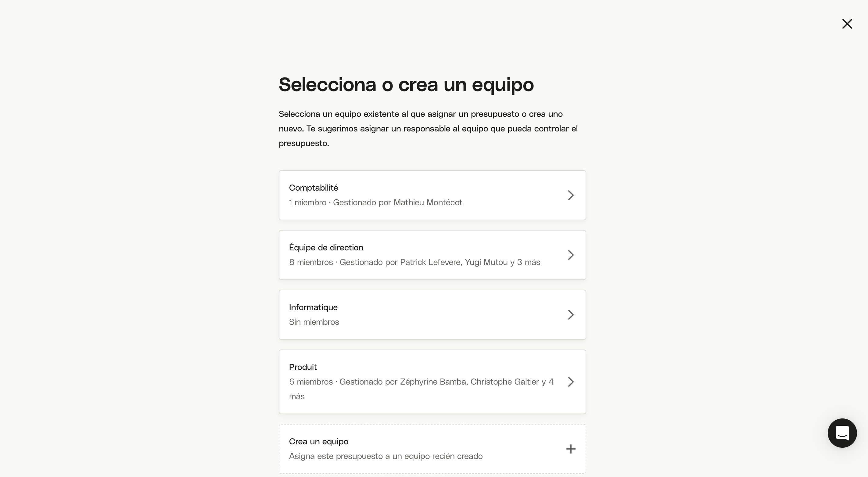Click the chevron on the Équipe de direction row
The image size is (868, 477).
coord(570,255)
